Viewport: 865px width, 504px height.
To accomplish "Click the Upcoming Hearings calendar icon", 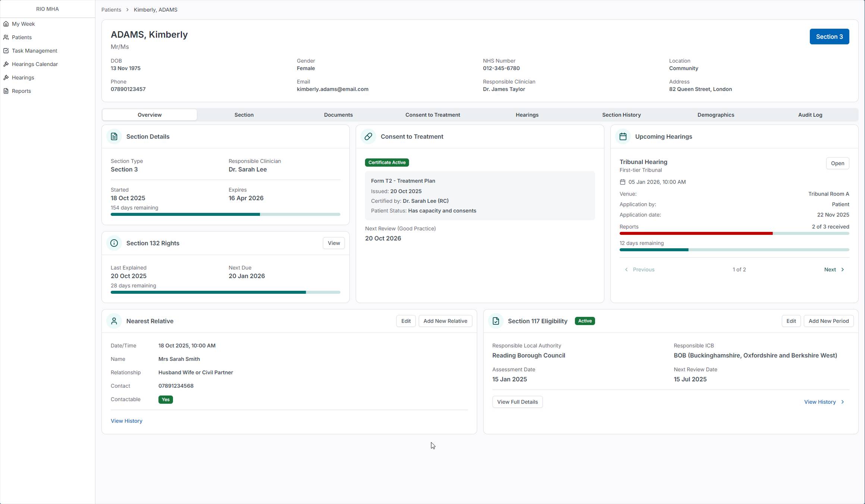I will pyautogui.click(x=623, y=136).
